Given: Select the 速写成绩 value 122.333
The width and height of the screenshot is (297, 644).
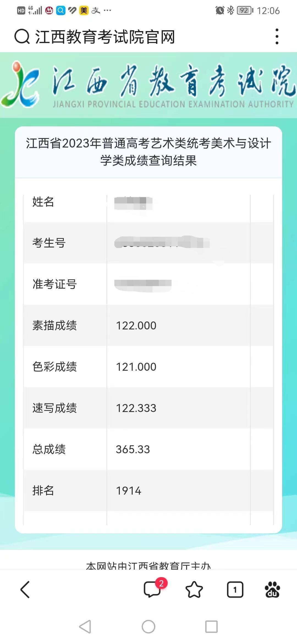Looking at the screenshot, I should [136, 408].
